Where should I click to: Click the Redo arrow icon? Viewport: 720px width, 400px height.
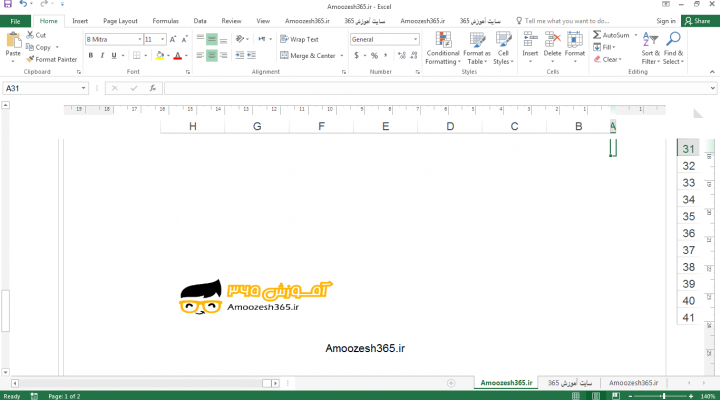click(x=44, y=4)
